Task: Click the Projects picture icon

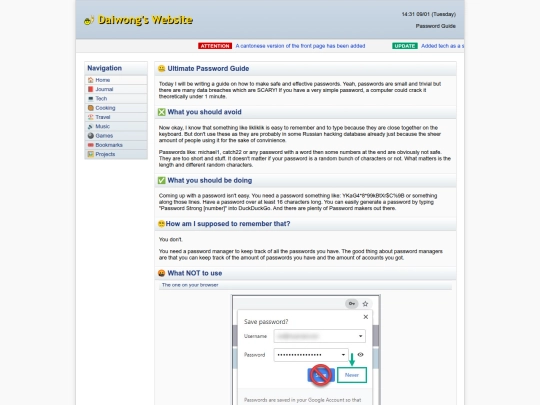Action: [91, 154]
